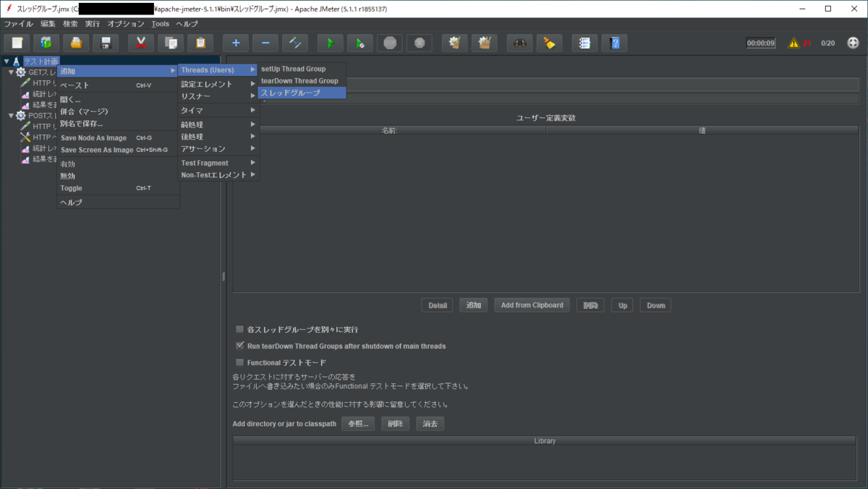Enable Functional テストモード checkbox
868x489 pixels.
[x=239, y=362]
